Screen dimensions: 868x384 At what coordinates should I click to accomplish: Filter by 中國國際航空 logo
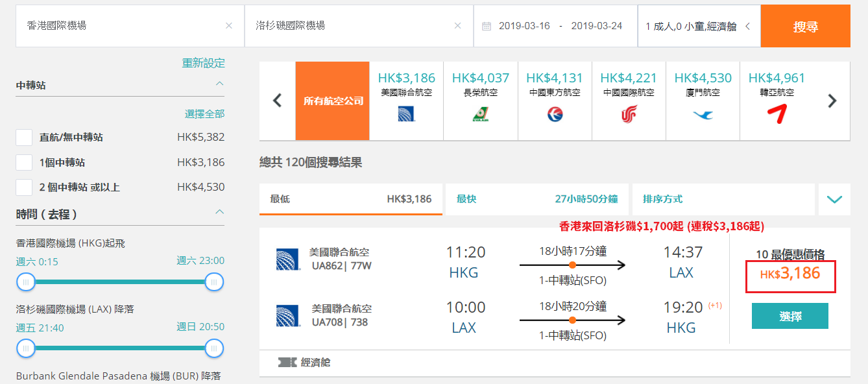(x=629, y=114)
